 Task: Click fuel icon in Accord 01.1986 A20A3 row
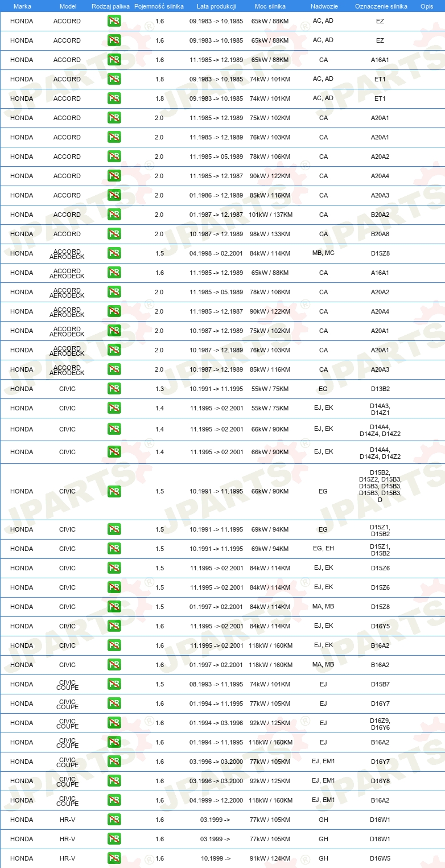[x=114, y=195]
